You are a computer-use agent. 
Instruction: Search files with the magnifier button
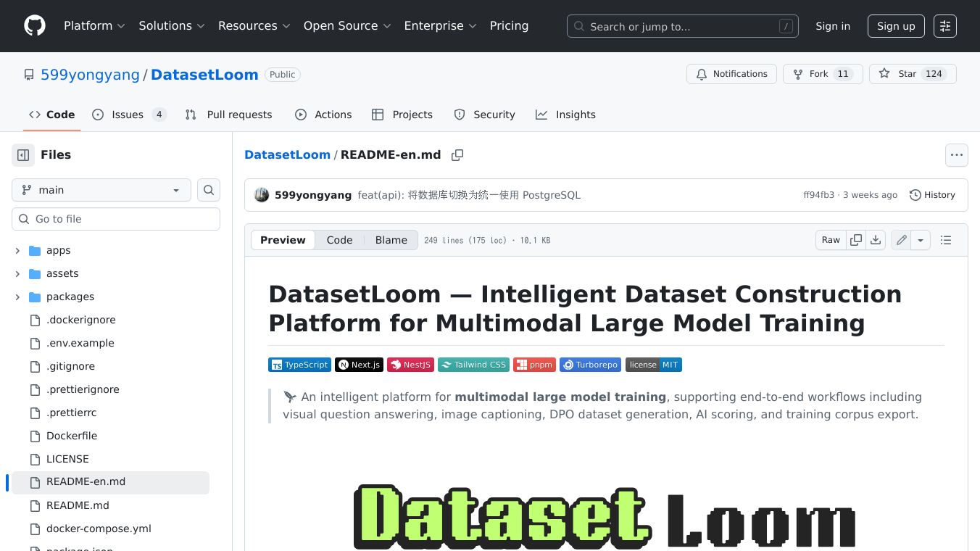pyautogui.click(x=209, y=190)
